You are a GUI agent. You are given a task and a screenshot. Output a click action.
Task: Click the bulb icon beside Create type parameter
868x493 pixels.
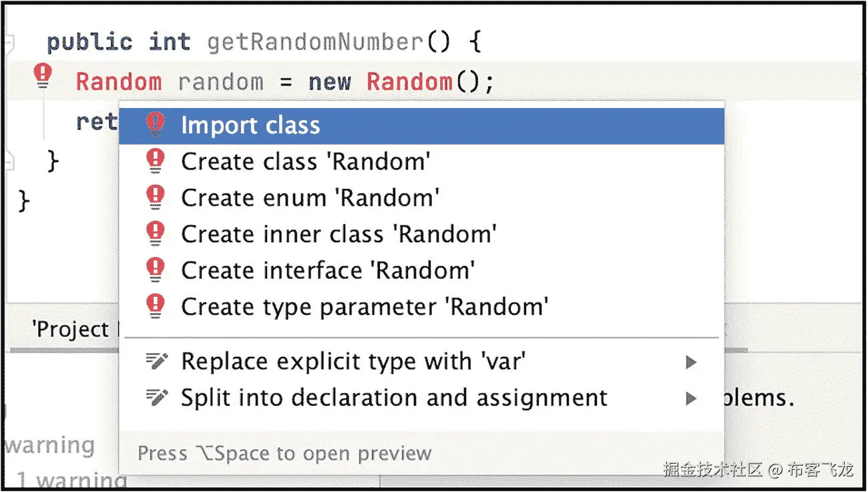(x=155, y=306)
